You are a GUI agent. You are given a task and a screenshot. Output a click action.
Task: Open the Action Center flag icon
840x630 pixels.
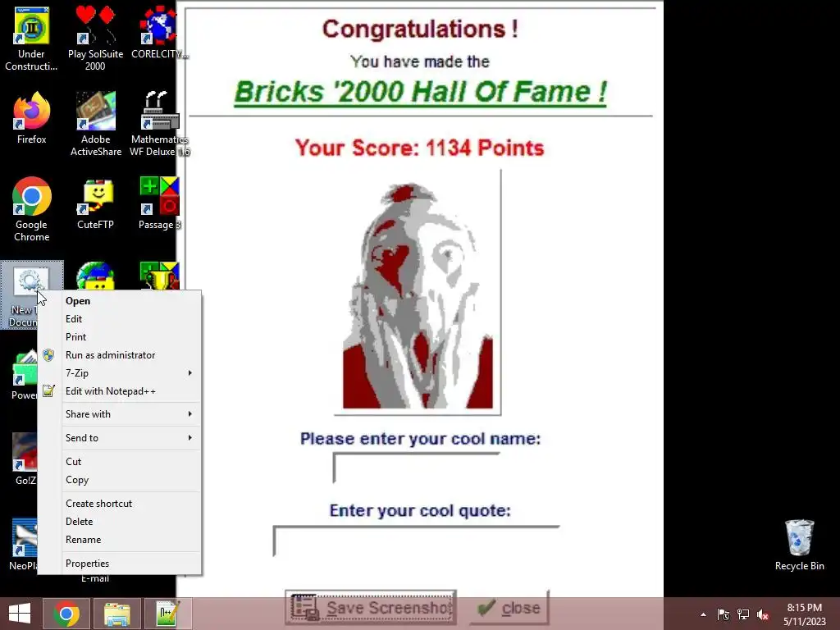[x=724, y=614]
